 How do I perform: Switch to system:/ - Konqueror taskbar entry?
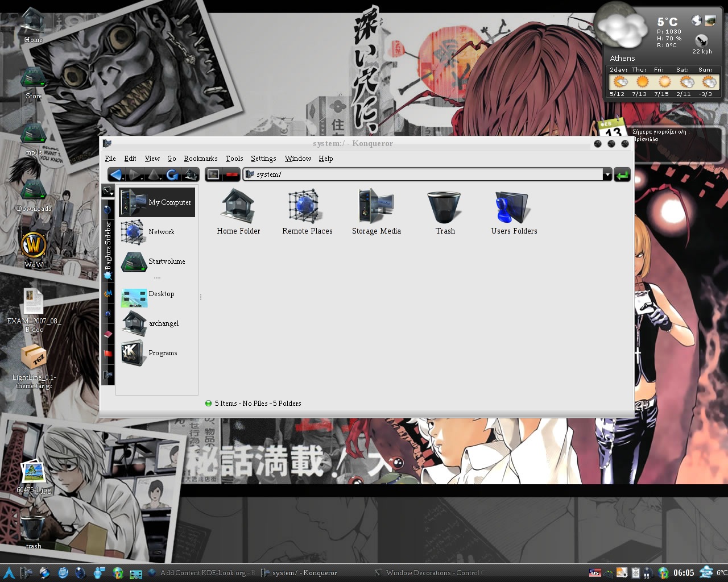[299, 573]
